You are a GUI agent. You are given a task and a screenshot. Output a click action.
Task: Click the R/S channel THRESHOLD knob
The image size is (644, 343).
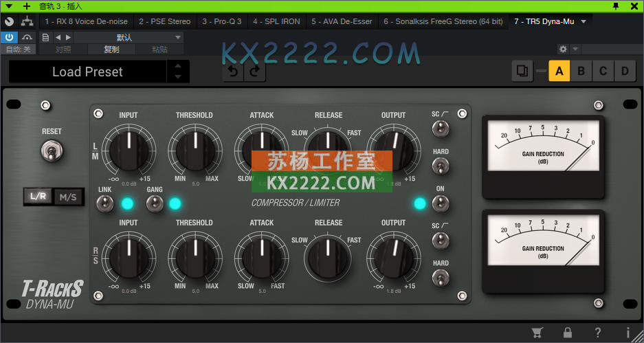point(195,258)
